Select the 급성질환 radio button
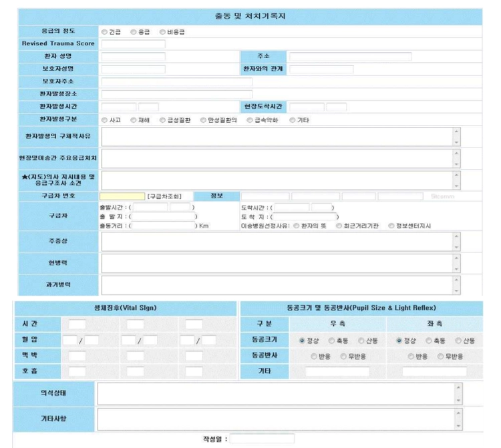 click(x=162, y=120)
